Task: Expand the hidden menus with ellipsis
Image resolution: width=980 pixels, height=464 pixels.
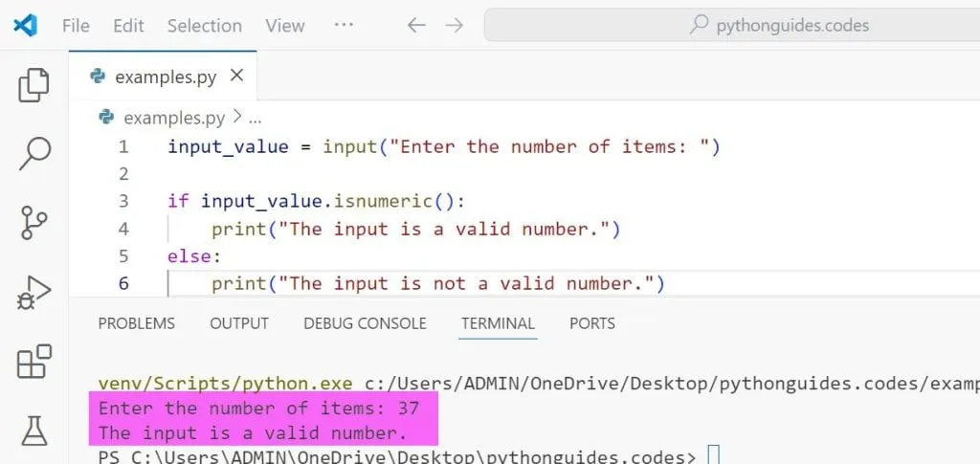Action: click(344, 25)
